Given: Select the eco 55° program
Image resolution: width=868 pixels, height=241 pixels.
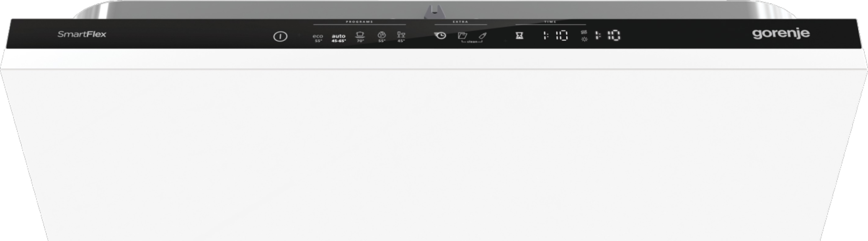Looking at the screenshot, I should tap(318, 38).
